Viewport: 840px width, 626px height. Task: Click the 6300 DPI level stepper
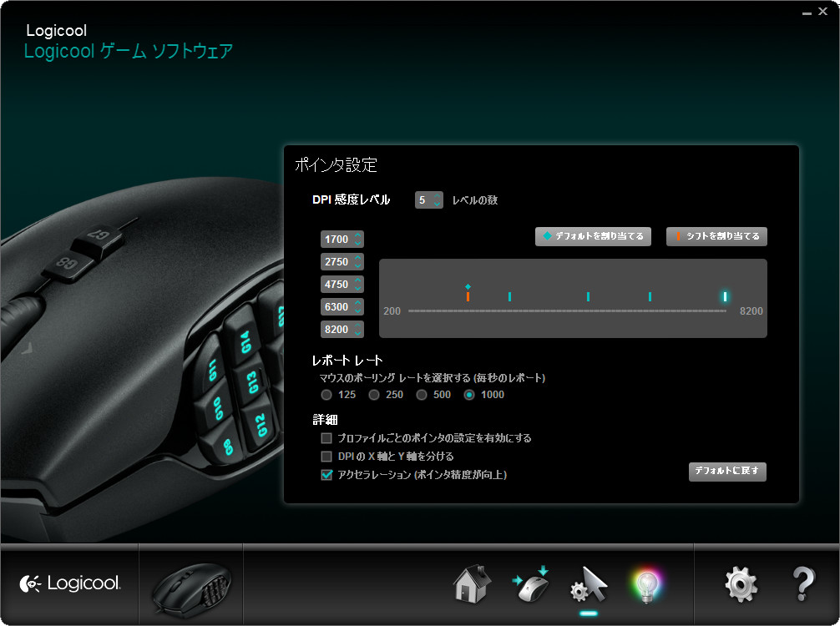click(342, 306)
